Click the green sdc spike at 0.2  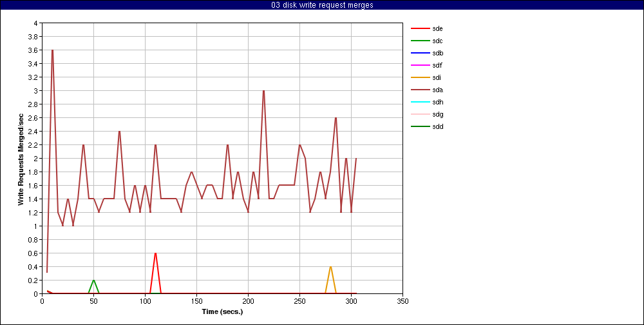(93, 280)
